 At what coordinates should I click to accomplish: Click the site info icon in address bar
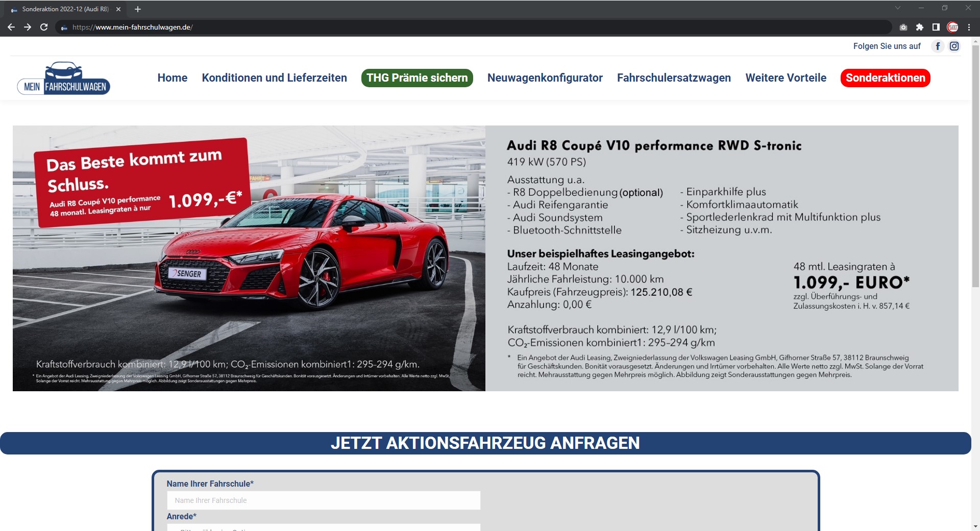[64, 28]
